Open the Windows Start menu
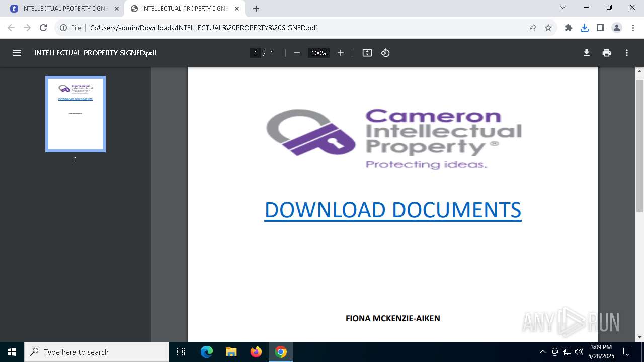Screen dimensions: 644x362 (x=12, y=352)
